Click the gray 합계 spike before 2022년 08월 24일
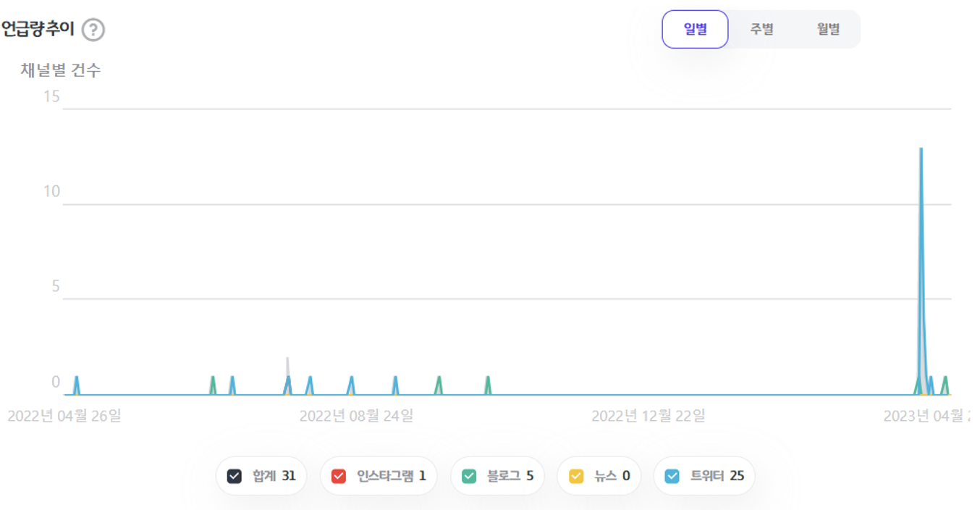 [x=287, y=359]
